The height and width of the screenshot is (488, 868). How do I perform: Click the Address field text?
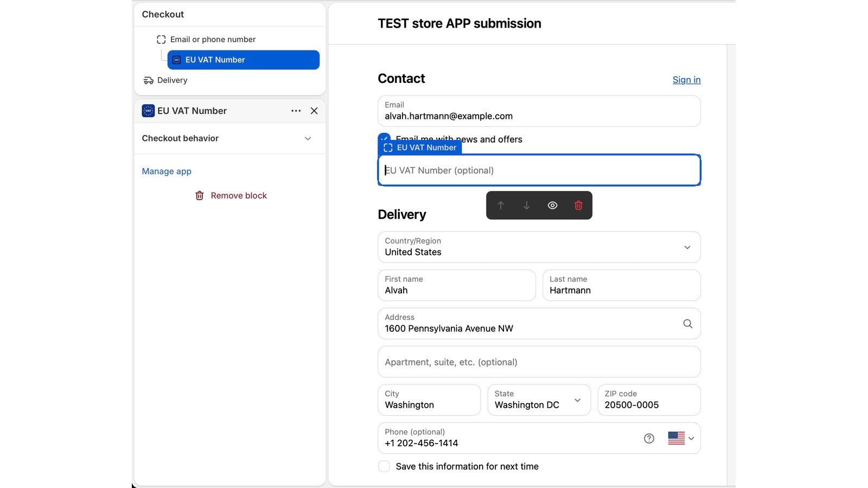[449, 329]
